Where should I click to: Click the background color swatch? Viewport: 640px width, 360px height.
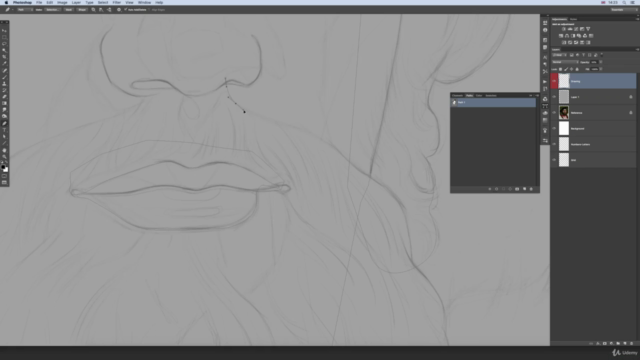6,170
